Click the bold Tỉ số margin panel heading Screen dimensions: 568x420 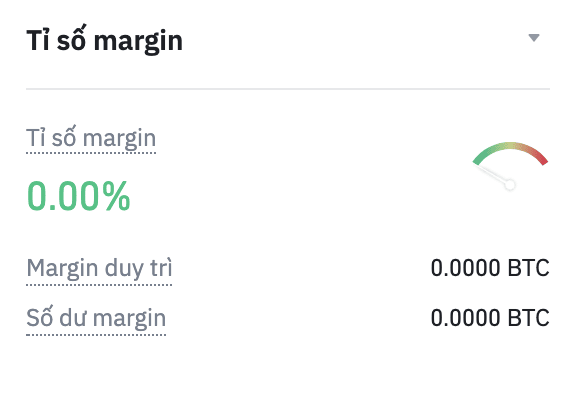tap(104, 40)
